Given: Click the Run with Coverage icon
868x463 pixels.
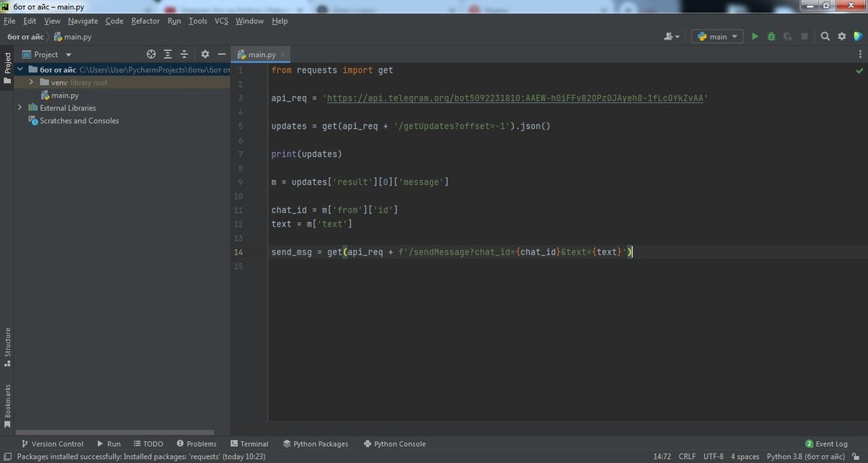Looking at the screenshot, I should coord(787,36).
